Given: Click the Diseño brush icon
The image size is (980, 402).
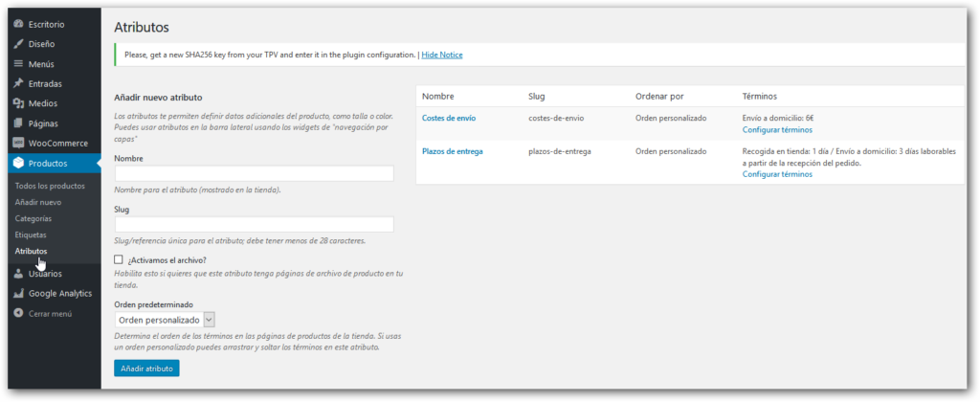Looking at the screenshot, I should coord(18,44).
